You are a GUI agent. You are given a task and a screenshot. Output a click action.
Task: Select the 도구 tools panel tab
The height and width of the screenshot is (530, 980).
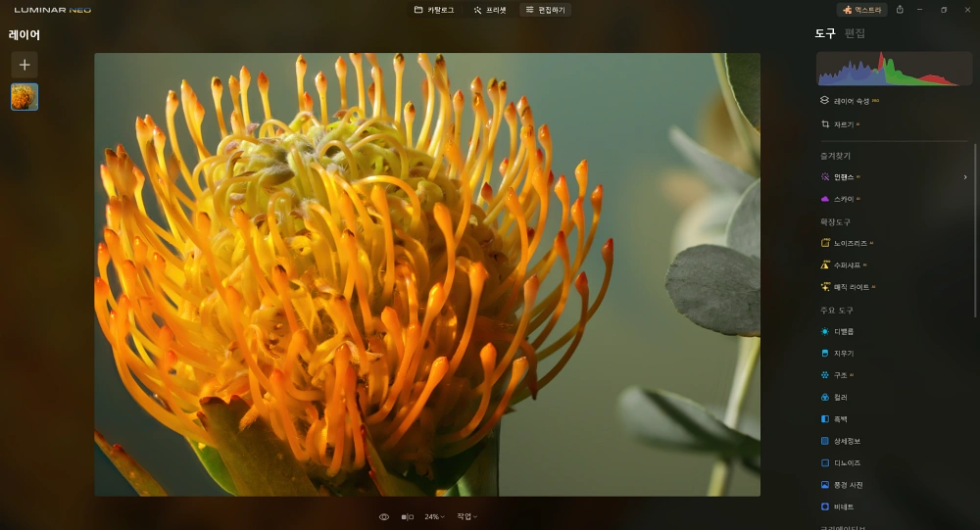point(825,33)
